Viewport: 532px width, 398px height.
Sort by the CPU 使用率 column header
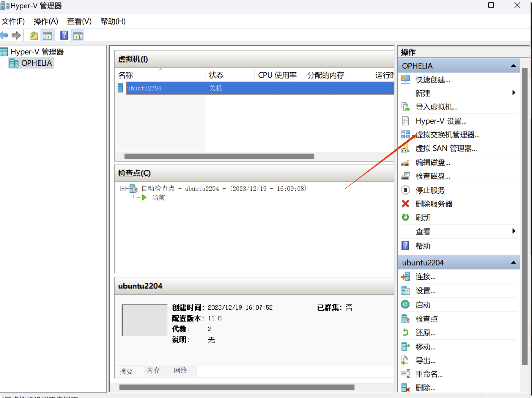tap(279, 75)
